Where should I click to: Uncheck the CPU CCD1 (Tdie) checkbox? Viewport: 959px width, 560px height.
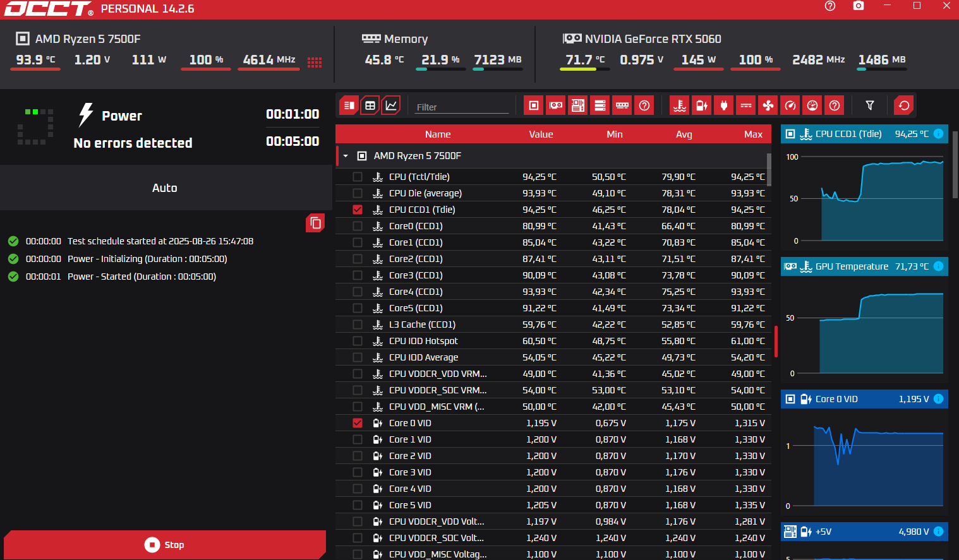(x=358, y=210)
